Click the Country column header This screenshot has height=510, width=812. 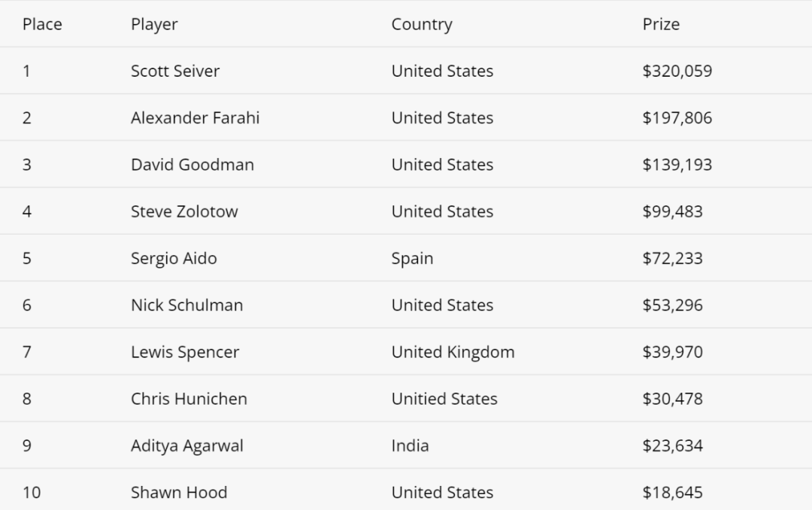pos(422,24)
